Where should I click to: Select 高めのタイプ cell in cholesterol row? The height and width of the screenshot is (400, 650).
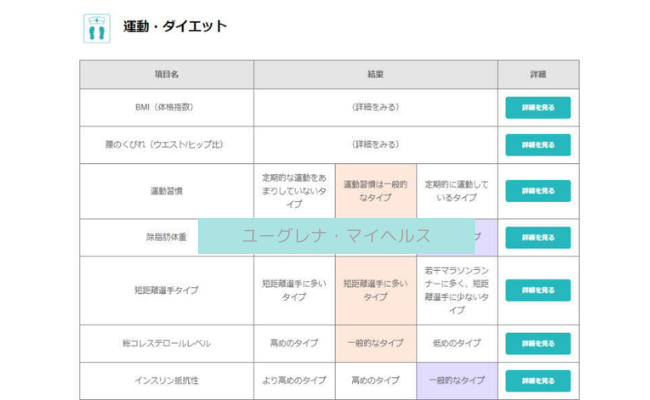coord(294,343)
